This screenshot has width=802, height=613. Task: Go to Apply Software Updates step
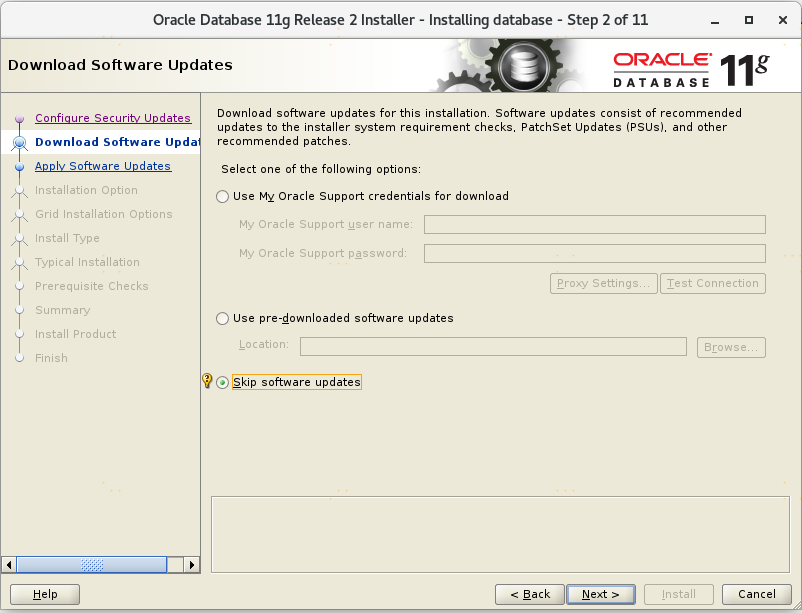coord(102,166)
